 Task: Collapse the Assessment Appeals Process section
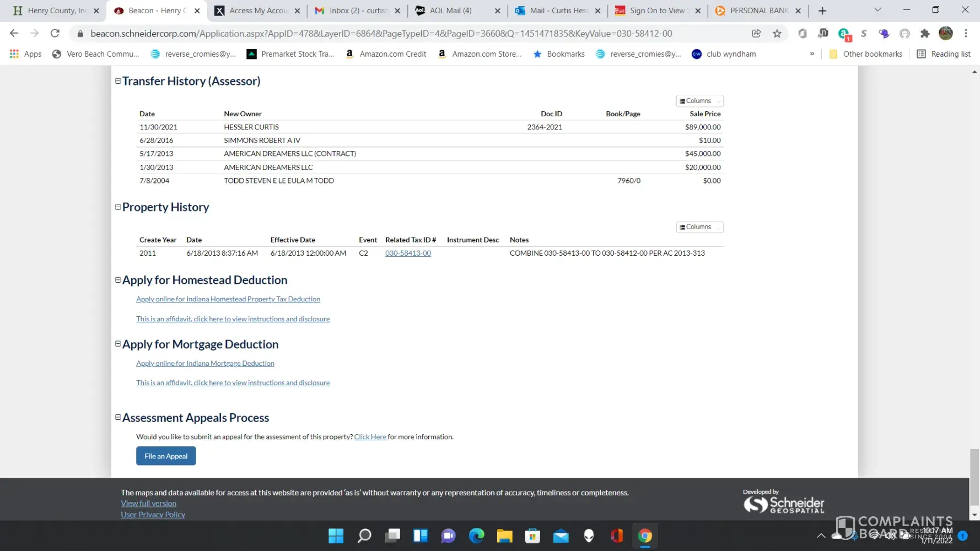(x=118, y=418)
